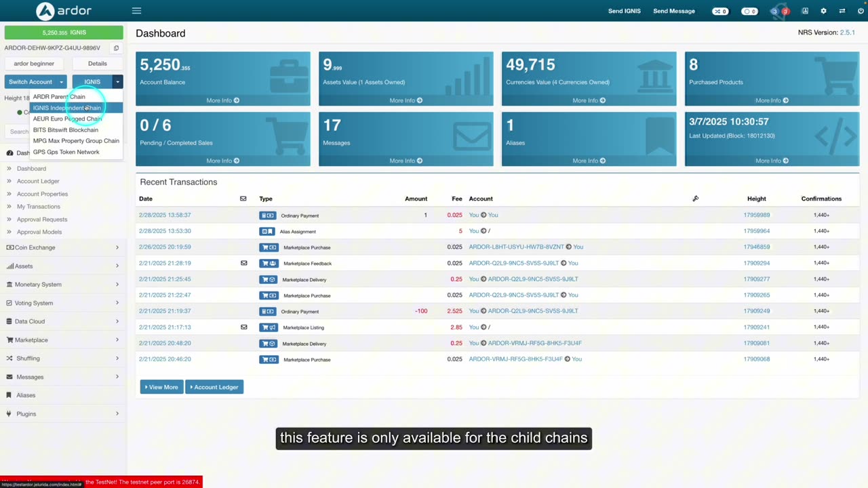This screenshot has height=488, width=868.
Task: Open the circle counter badge in header
Action: pos(749,11)
